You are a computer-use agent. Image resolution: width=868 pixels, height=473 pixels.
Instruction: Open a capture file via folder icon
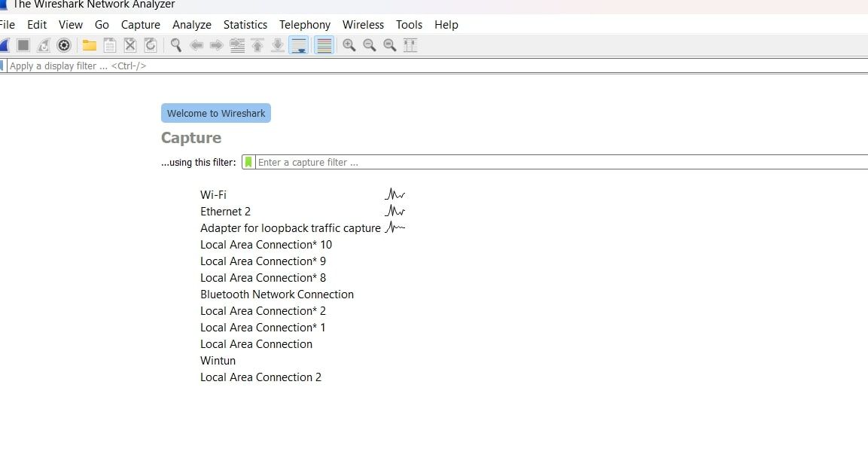pos(90,45)
